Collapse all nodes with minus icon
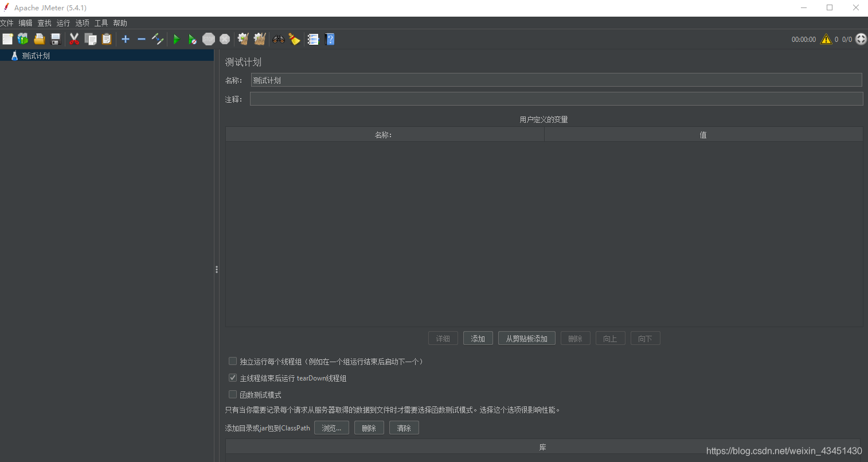 [x=142, y=39]
